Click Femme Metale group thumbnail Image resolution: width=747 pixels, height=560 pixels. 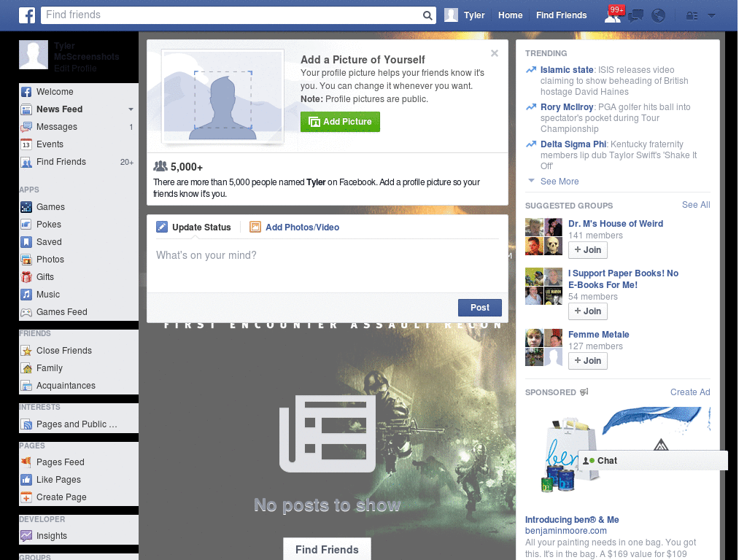(x=543, y=348)
